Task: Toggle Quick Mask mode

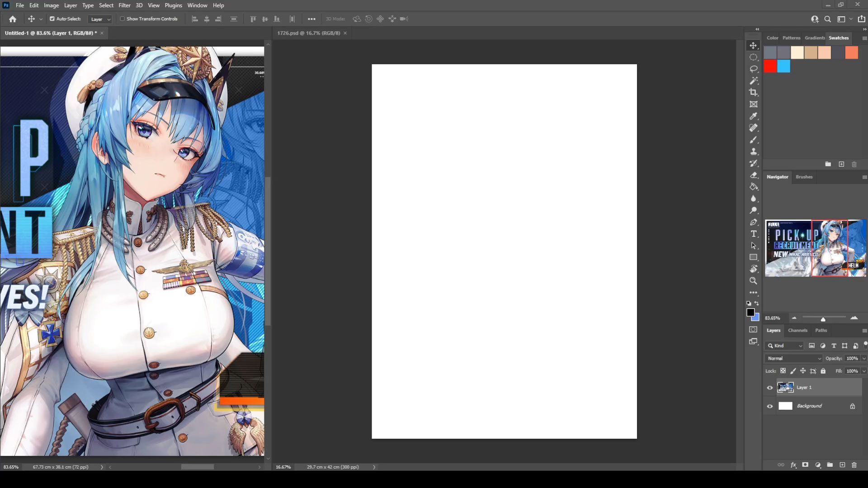Action: (x=753, y=329)
